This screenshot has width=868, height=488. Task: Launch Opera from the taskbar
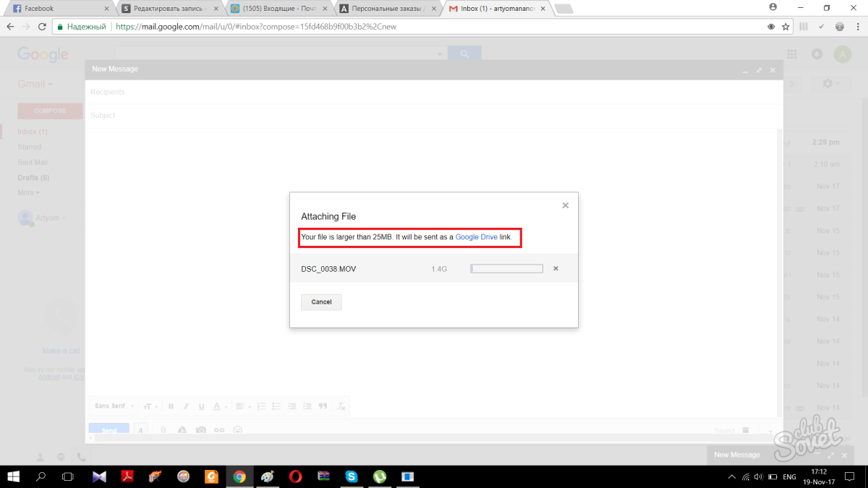(295, 476)
